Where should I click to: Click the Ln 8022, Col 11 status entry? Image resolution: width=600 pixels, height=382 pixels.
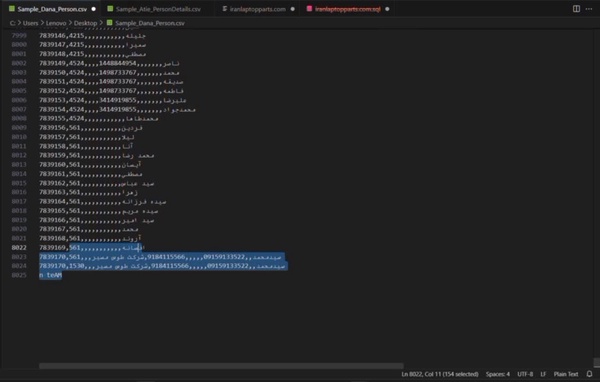pos(440,374)
